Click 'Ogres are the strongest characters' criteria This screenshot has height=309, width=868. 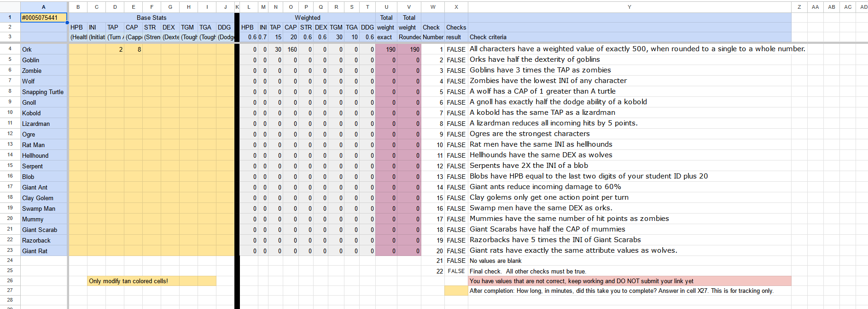[530, 134]
